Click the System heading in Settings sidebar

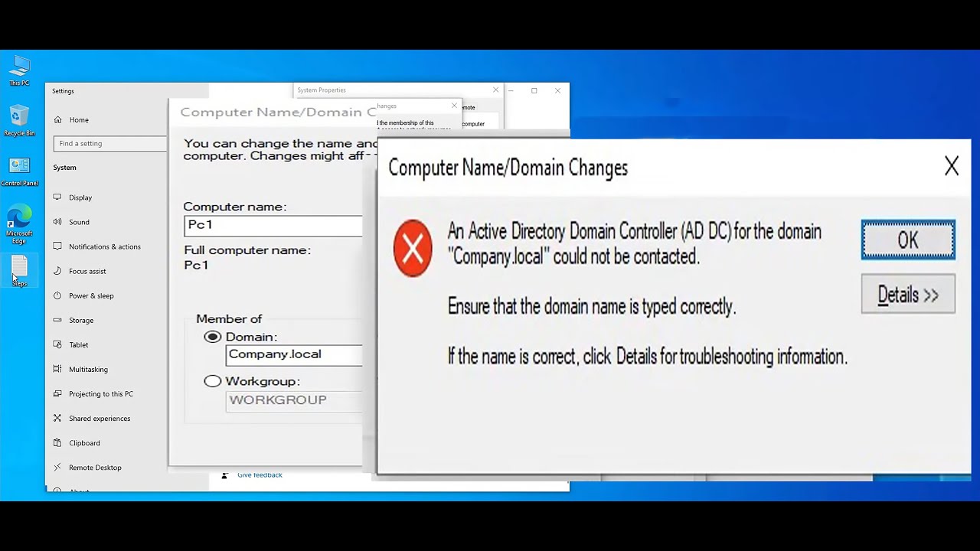[x=65, y=168]
